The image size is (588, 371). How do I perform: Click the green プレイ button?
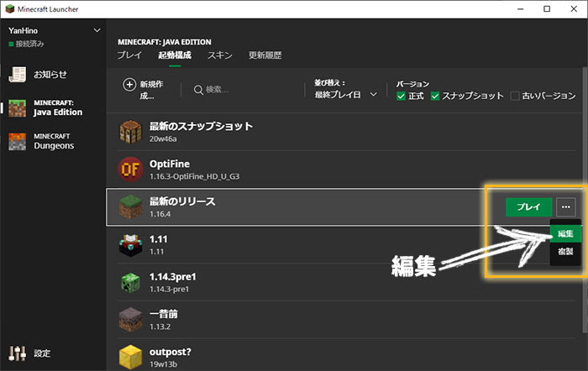tap(528, 206)
